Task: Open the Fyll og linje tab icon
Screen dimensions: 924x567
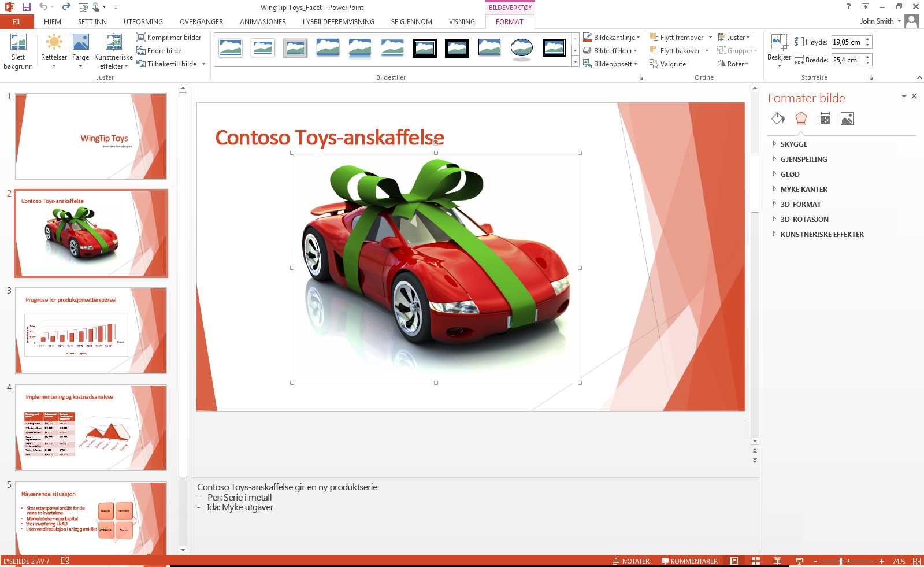Action: pyautogui.click(x=778, y=118)
